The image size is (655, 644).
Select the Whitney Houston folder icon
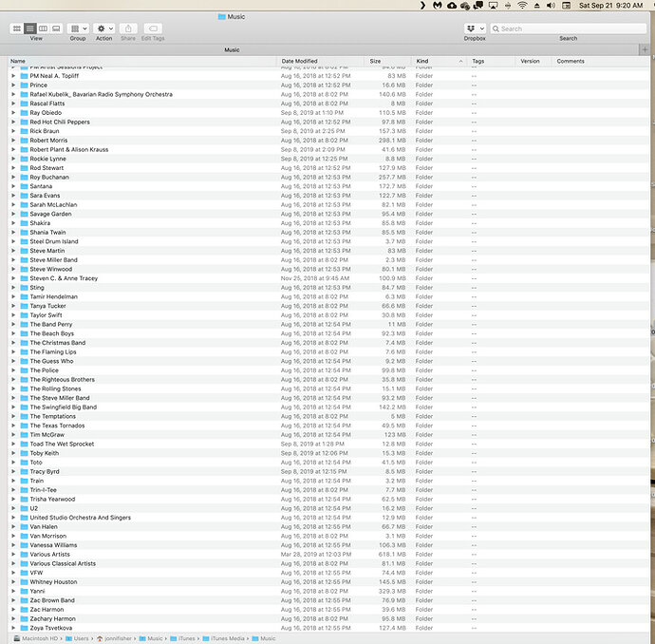pyautogui.click(x=25, y=582)
